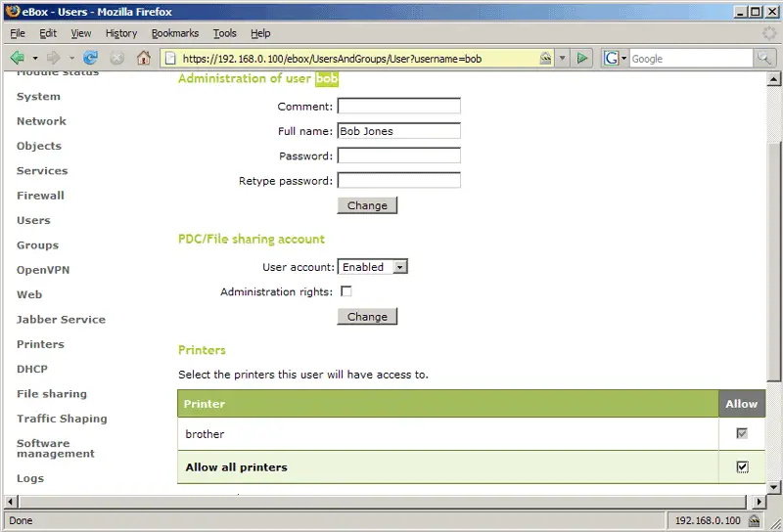Click the Back navigation arrow

[18, 58]
